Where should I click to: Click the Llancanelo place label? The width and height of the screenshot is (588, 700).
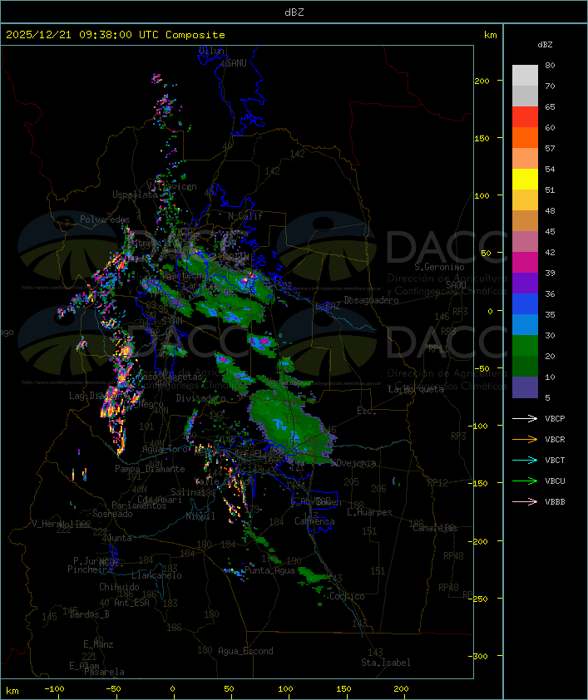click(x=156, y=575)
